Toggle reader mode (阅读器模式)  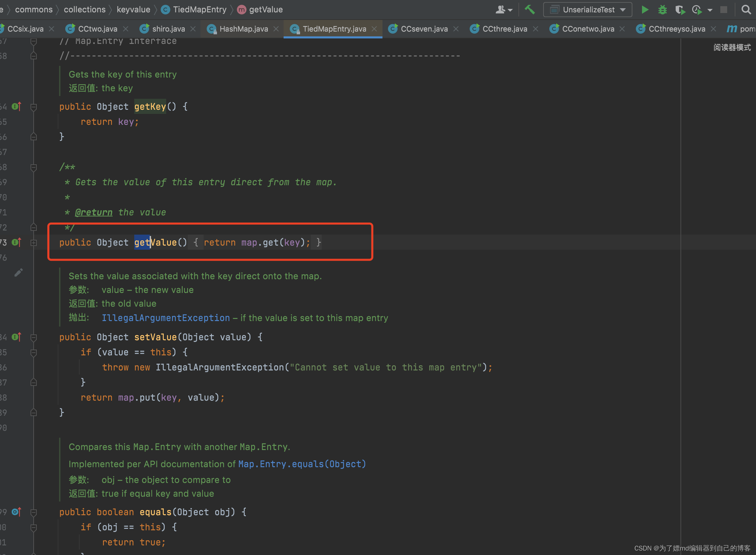click(x=732, y=47)
